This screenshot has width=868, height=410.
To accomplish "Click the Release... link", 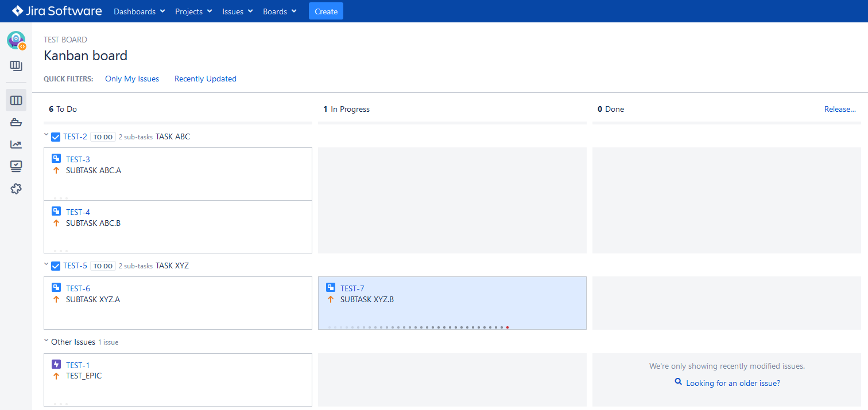I will [x=840, y=109].
